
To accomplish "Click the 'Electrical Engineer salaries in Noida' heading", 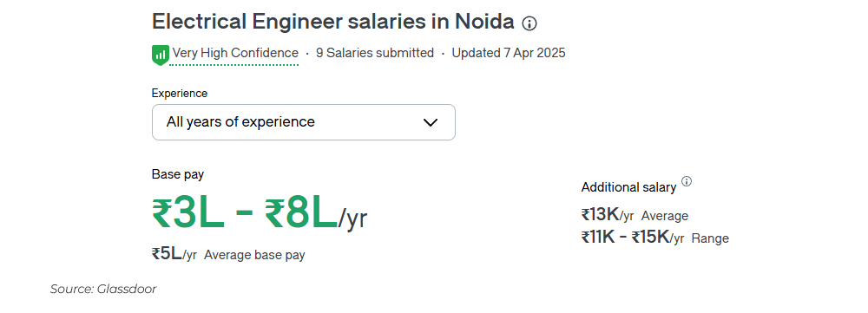I will [333, 23].
